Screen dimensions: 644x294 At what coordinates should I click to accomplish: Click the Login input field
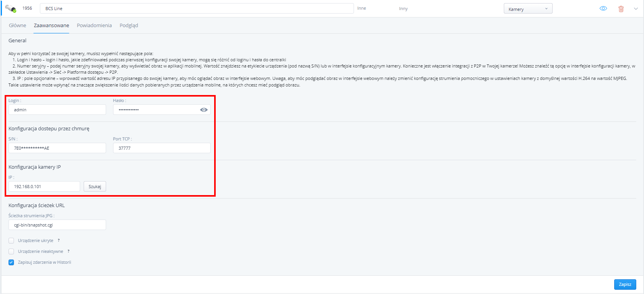click(57, 110)
